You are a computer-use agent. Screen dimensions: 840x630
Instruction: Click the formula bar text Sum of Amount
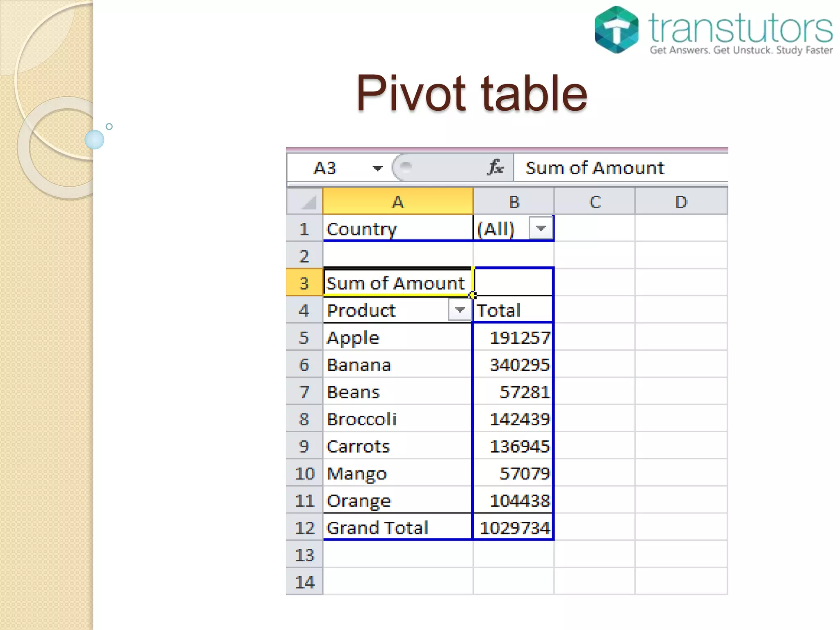click(595, 168)
